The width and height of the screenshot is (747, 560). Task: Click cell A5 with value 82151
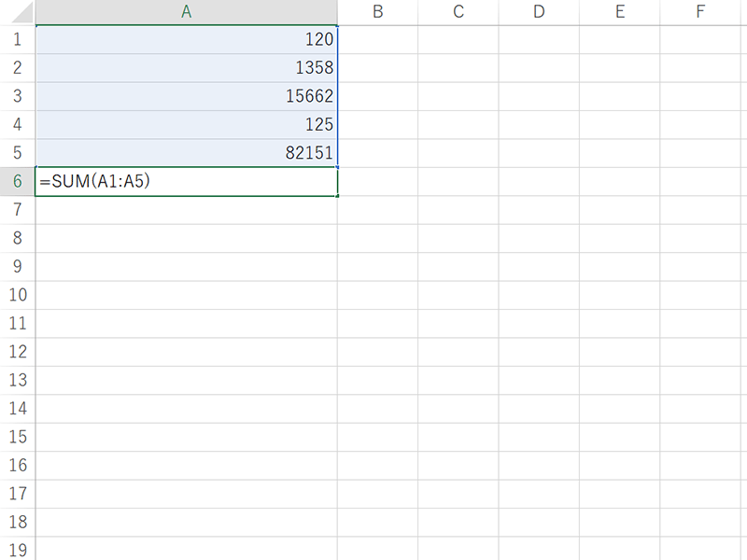(x=187, y=153)
